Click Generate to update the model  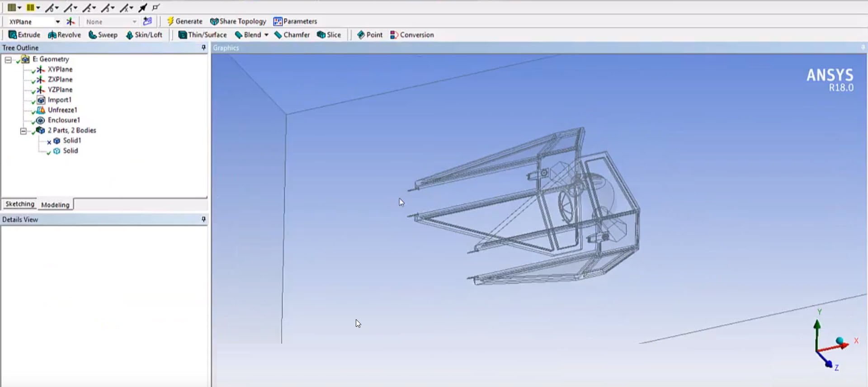184,21
